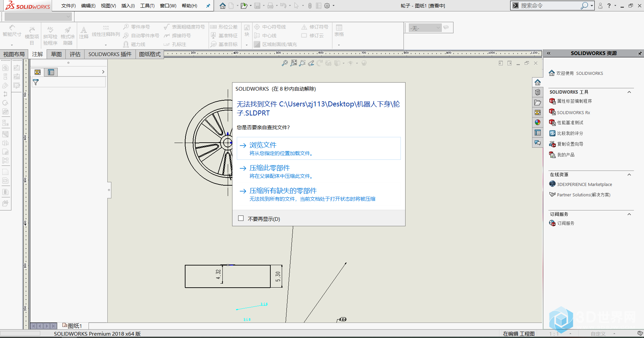The image size is (644, 338).
Task: Open the 插入(I) menu
Action: [128, 6]
